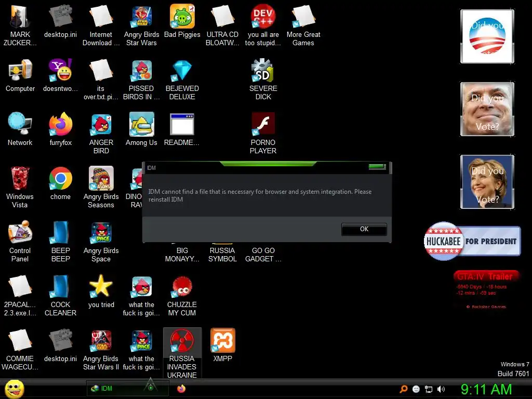Viewport: 532px width, 399px height.
Task: Click the Hillary Clinton 'Did you Vote?' gadget
Action: (487, 182)
